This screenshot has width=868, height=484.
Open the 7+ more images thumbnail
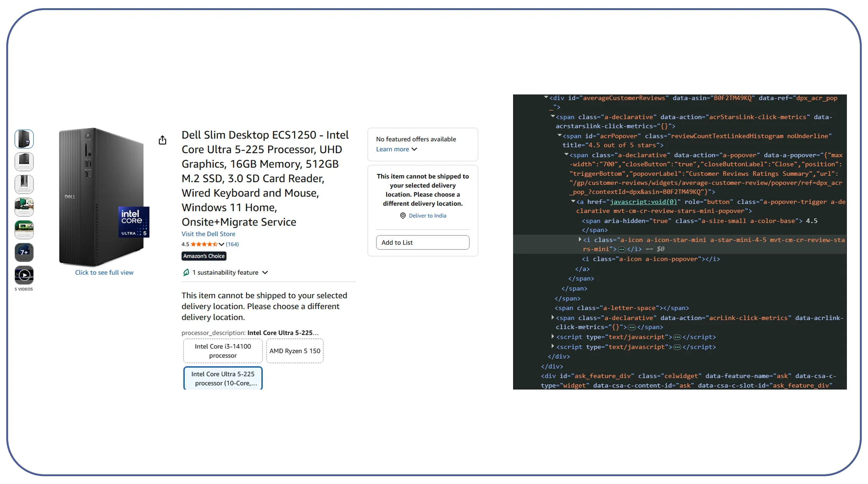[x=24, y=252]
